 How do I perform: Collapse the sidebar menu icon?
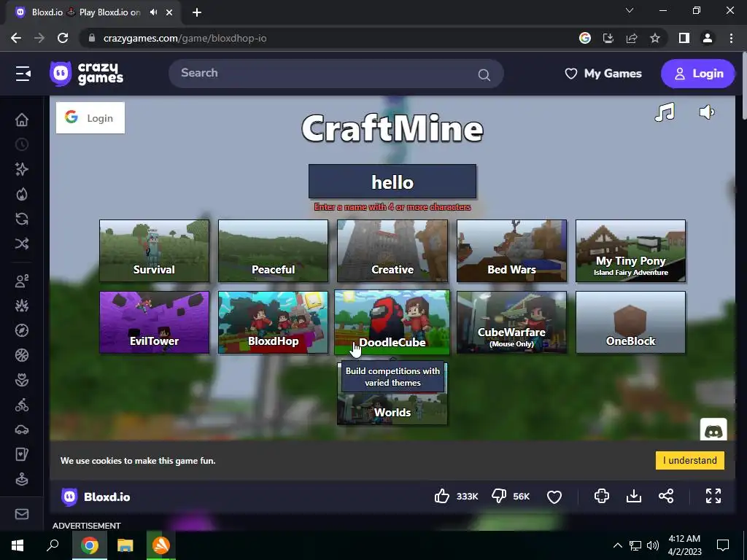tap(23, 74)
